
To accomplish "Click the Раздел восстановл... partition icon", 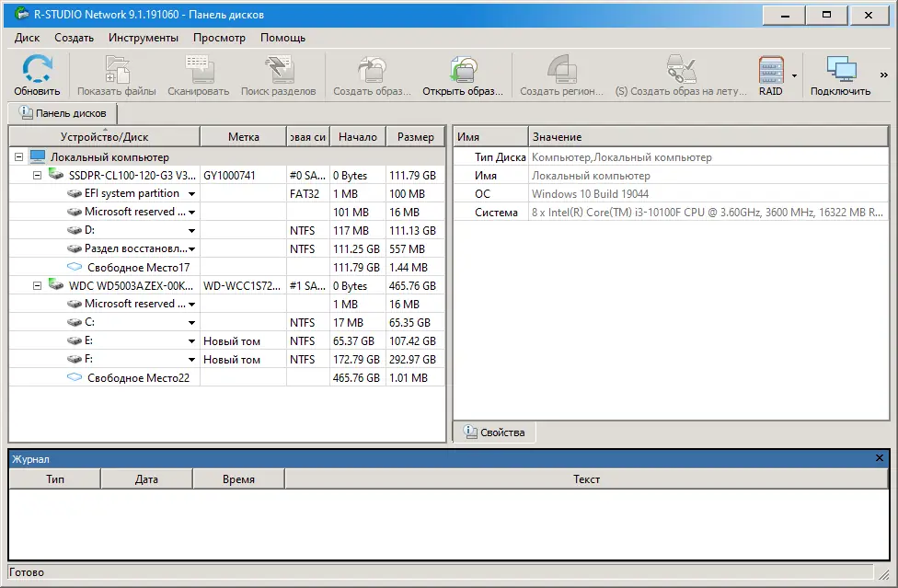I will coord(75,248).
